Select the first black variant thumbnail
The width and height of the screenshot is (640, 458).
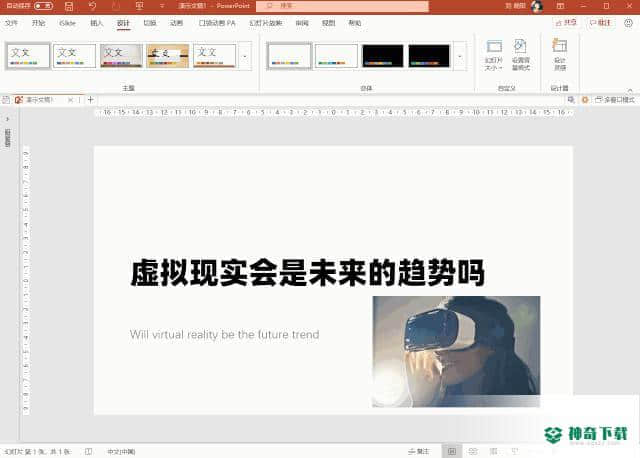382,56
